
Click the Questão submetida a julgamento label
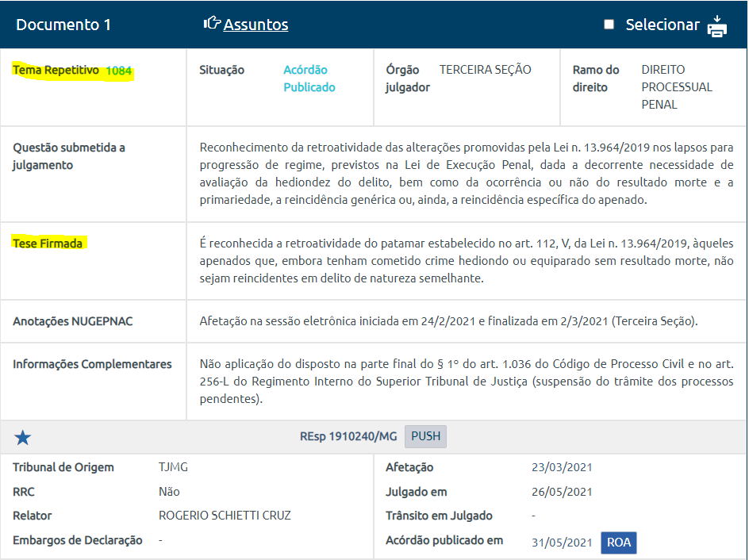coord(69,156)
